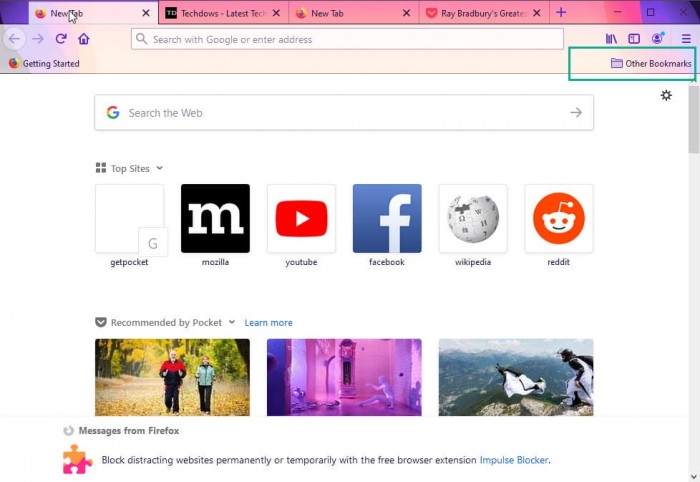700x482 pixels.
Task: Open Firefox Account avatar icon
Action: click(x=658, y=38)
